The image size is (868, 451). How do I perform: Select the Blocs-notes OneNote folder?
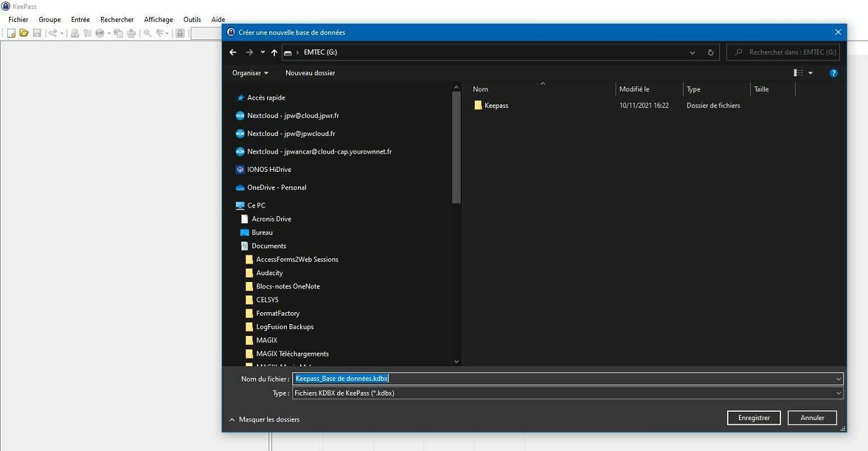(287, 286)
